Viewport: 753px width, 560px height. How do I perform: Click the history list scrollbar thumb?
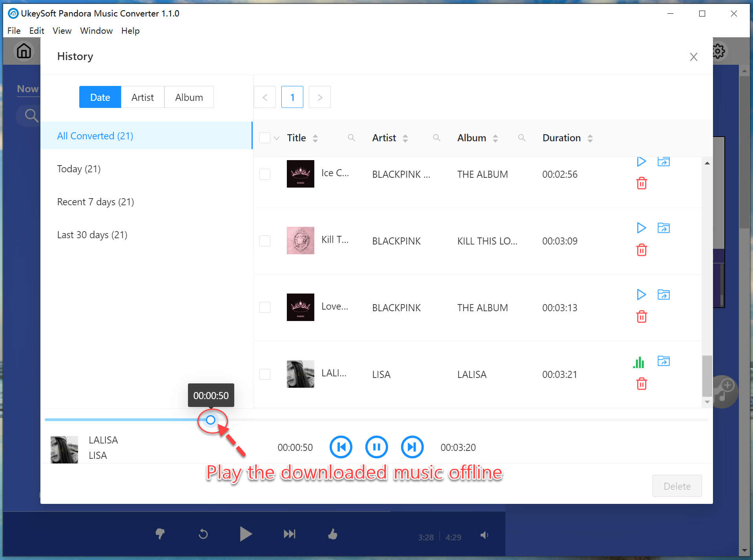[707, 376]
